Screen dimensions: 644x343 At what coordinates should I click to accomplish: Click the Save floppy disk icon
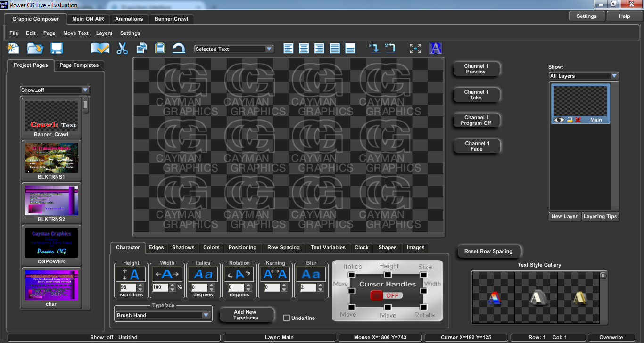[57, 48]
